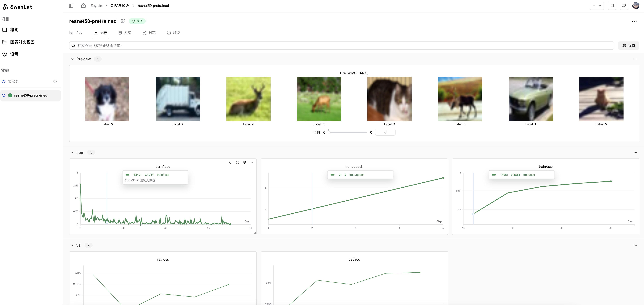The height and width of the screenshot is (305, 644).
Task: Switch to the 系统 tab
Action: (x=125, y=33)
